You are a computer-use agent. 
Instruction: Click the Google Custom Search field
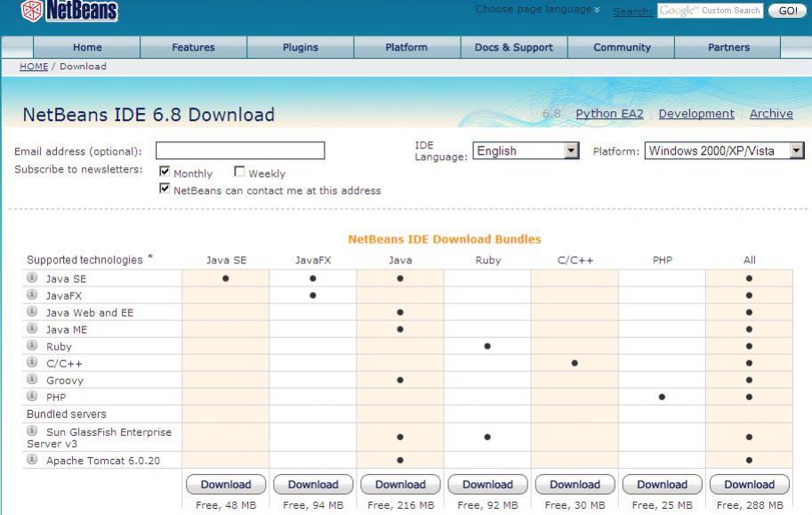coord(710,11)
